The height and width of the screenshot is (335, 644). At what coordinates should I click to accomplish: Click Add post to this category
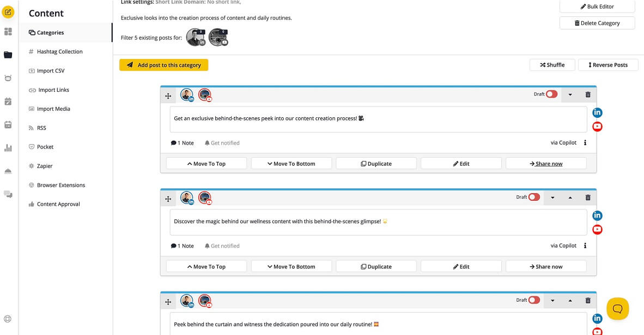[x=163, y=65]
